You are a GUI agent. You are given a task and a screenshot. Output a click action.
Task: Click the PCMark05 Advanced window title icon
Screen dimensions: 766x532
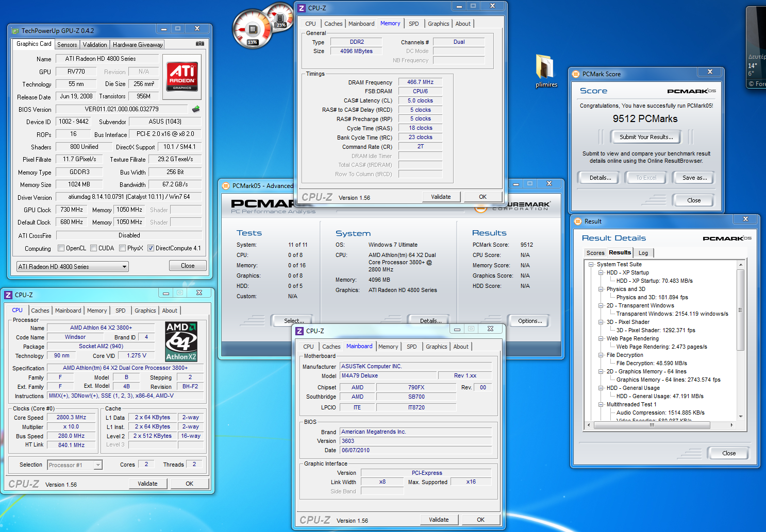point(226,186)
